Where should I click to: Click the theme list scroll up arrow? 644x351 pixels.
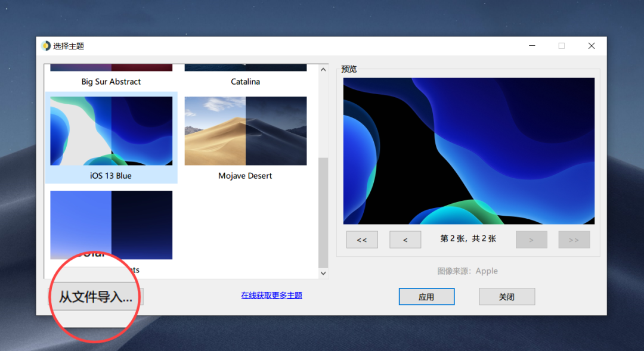[x=323, y=69]
